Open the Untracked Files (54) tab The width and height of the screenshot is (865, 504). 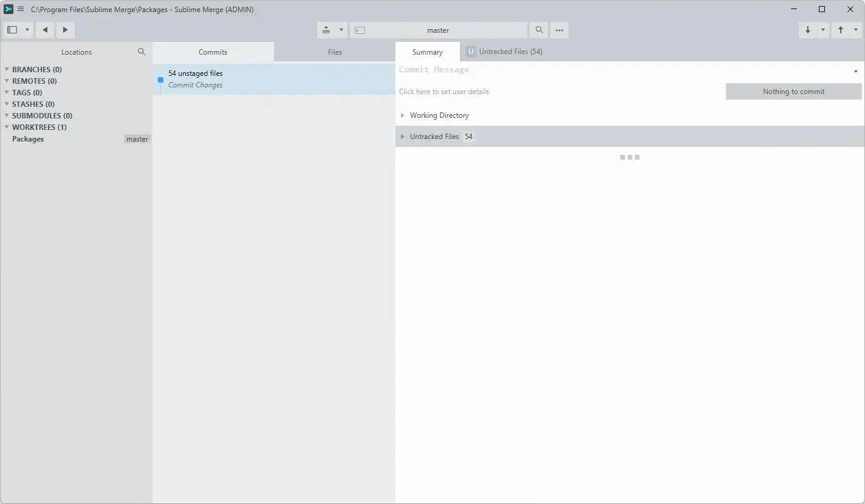pyautogui.click(x=504, y=52)
